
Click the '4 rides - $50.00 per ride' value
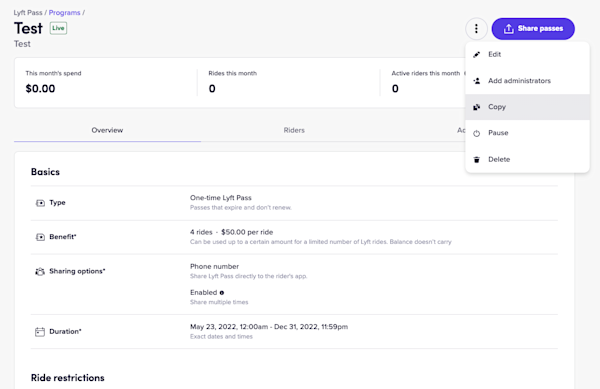232,232
